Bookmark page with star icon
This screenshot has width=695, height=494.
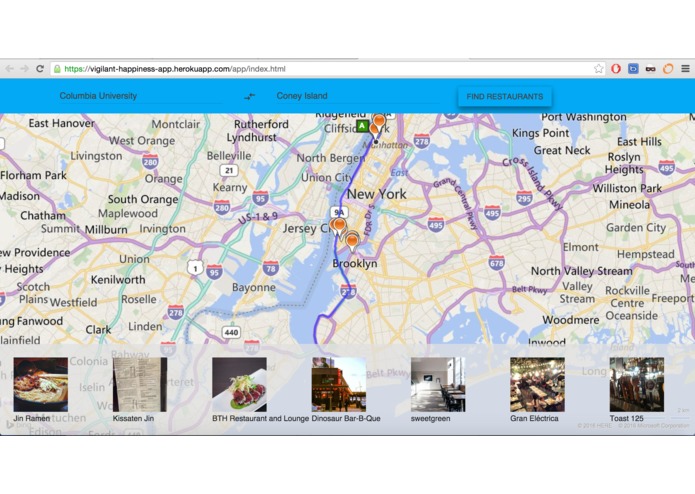click(598, 68)
